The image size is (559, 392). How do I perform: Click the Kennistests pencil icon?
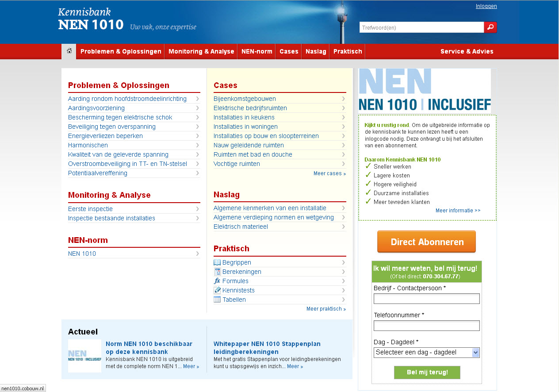pos(217,290)
